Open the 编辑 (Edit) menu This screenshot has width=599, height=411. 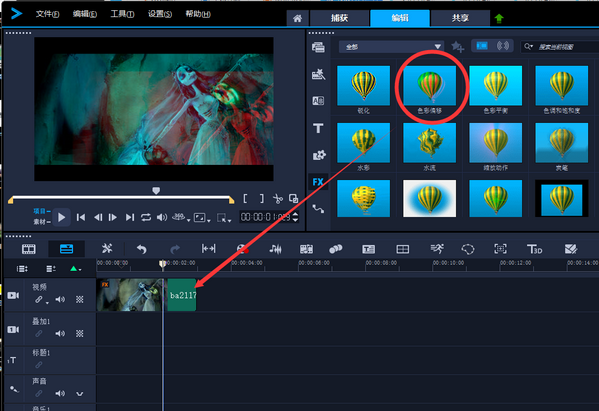[x=84, y=14]
